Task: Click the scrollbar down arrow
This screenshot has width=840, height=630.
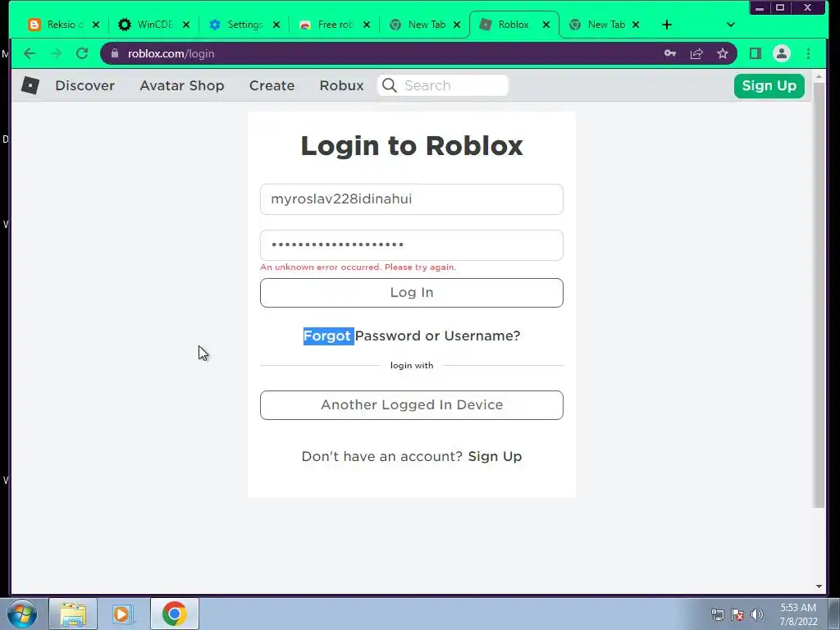Action: click(x=819, y=586)
